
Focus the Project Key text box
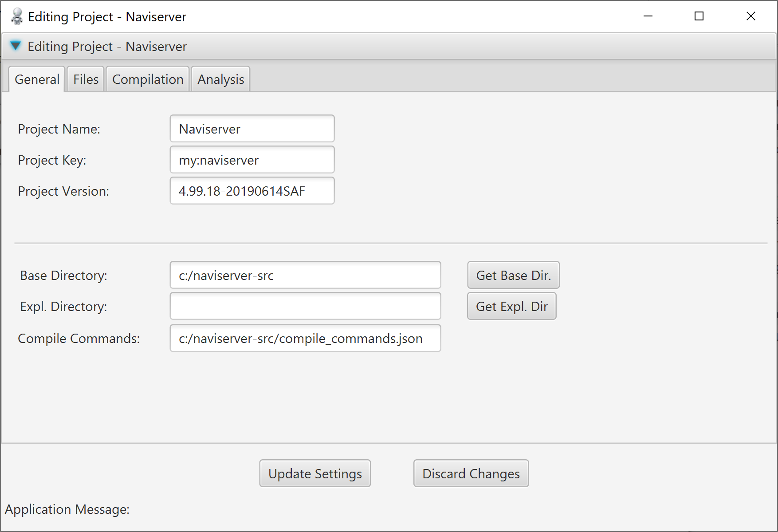(252, 160)
